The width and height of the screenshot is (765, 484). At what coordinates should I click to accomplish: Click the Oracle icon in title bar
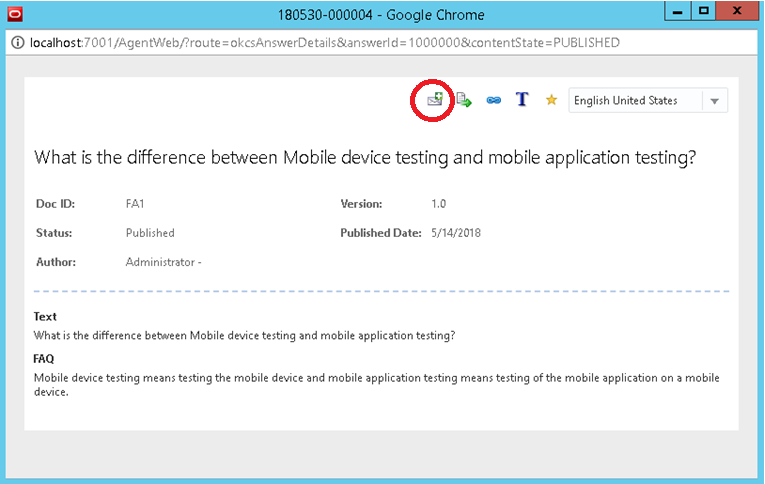pos(15,15)
